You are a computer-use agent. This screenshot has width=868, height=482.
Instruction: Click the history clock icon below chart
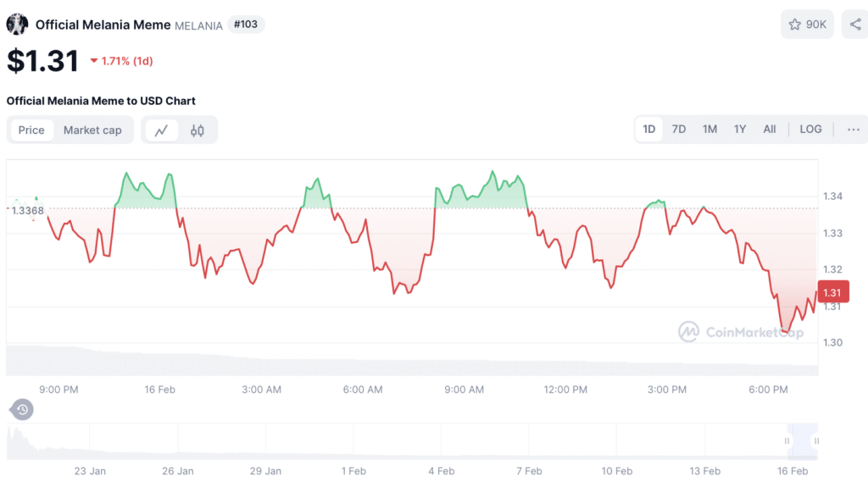click(22, 409)
